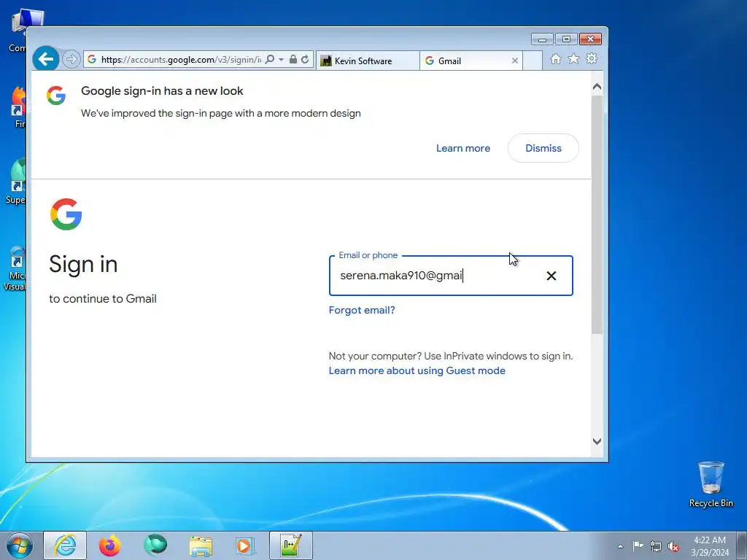This screenshot has height=560, width=747.
Task: Select the Recycle Bin desktop icon
Action: [x=711, y=484]
